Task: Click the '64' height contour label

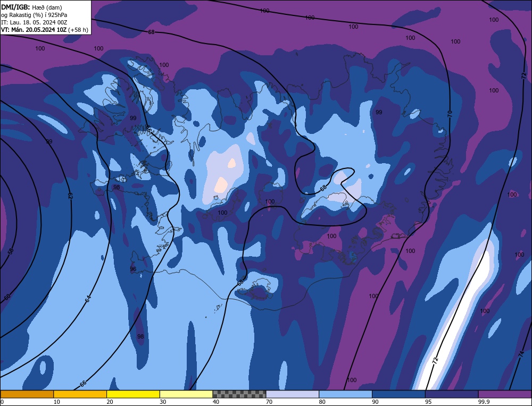Action: pos(88,299)
